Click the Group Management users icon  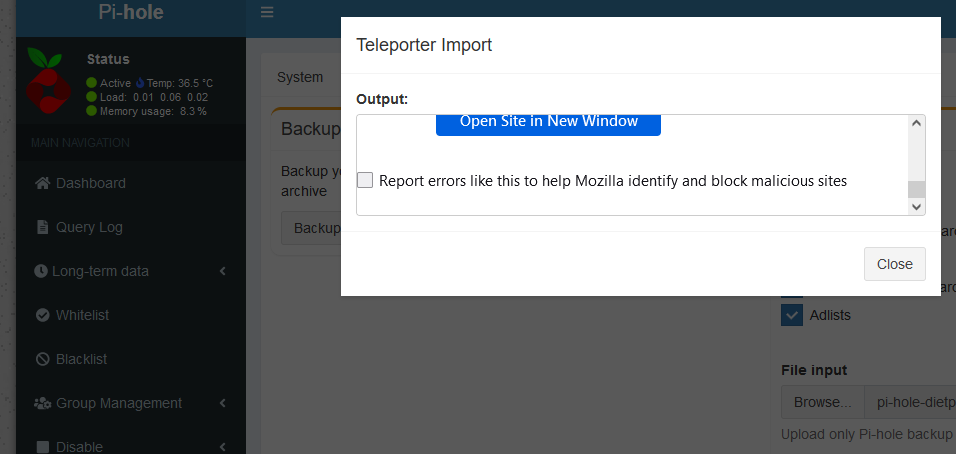tap(42, 403)
